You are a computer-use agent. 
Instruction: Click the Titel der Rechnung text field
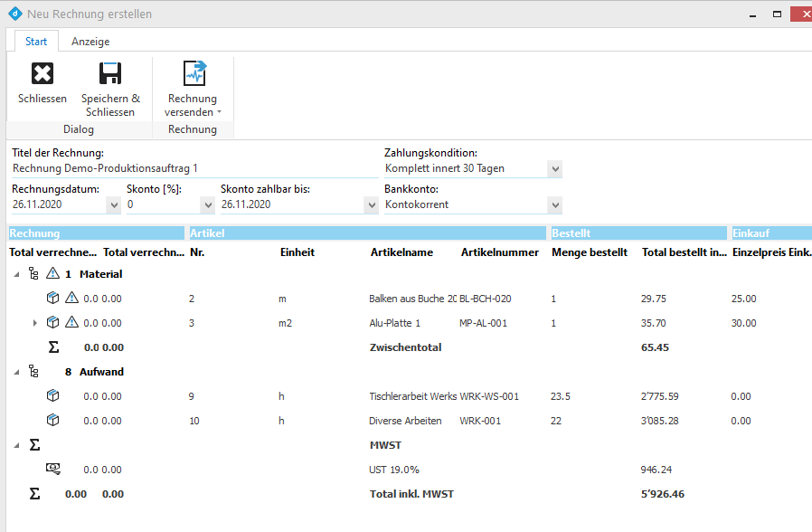tap(190, 168)
